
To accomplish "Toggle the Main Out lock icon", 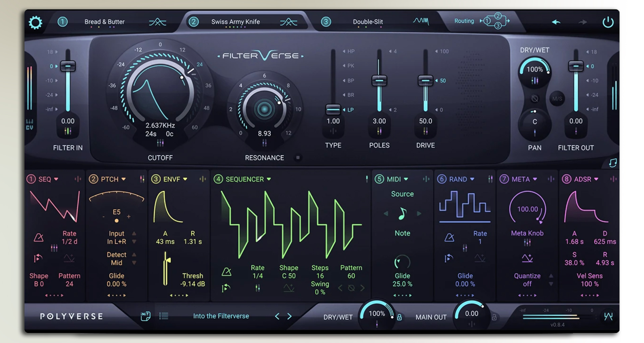I will point(494,317).
